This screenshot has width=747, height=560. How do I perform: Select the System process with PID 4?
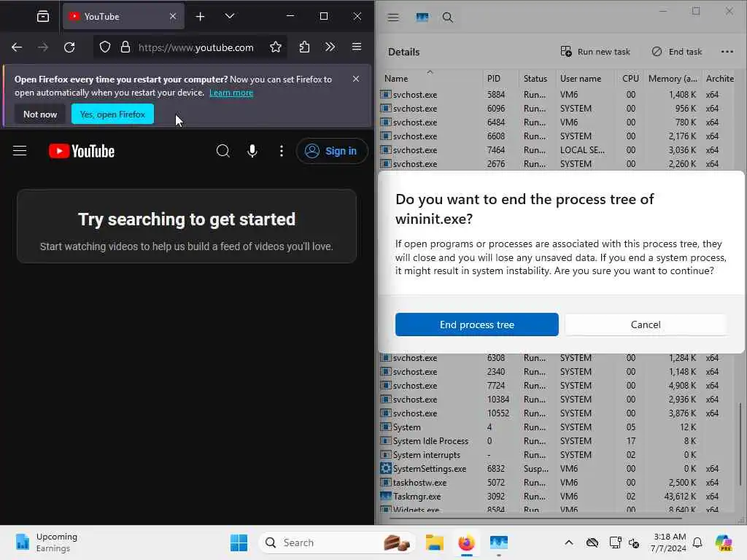tap(557, 427)
